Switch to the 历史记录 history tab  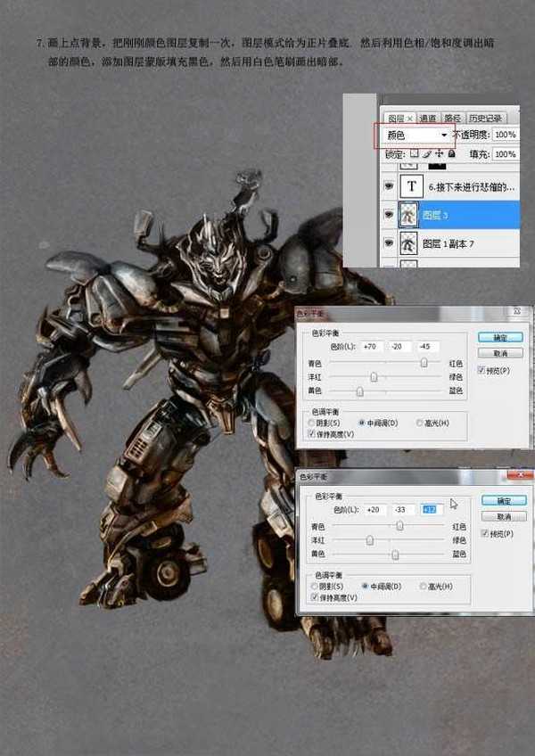pyautogui.click(x=486, y=118)
